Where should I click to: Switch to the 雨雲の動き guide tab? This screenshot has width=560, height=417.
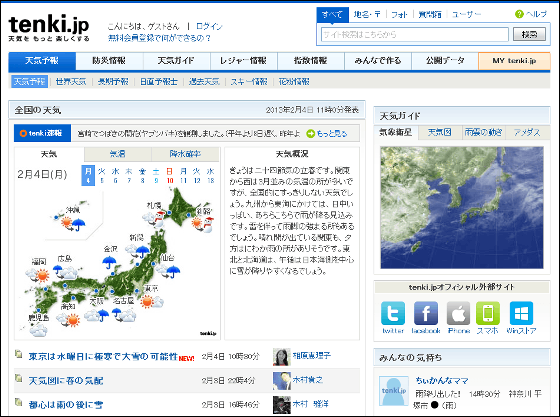coord(484,132)
